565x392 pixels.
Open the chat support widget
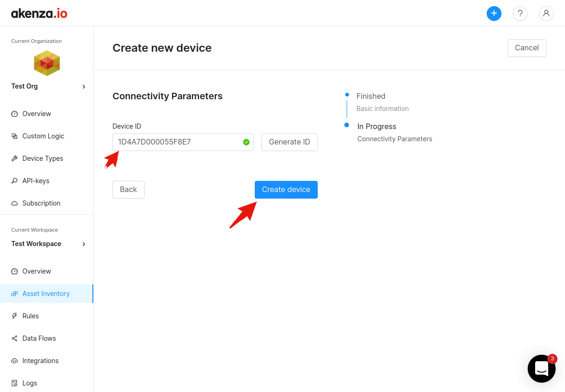[x=541, y=368]
